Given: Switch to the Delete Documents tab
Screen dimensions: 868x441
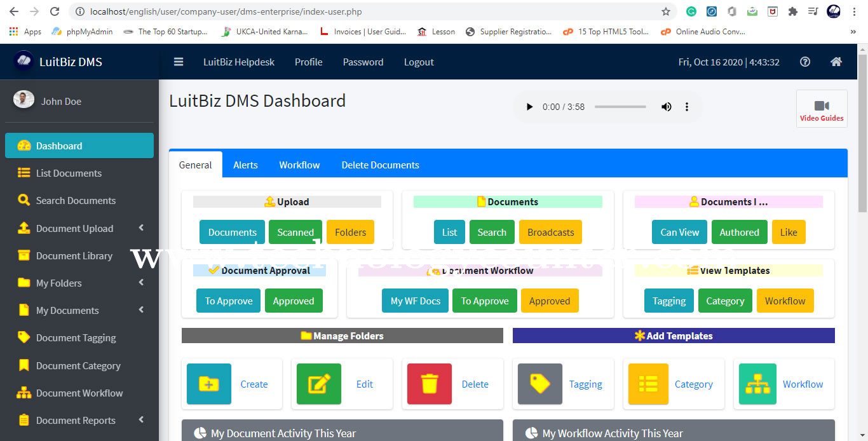Looking at the screenshot, I should (x=380, y=165).
